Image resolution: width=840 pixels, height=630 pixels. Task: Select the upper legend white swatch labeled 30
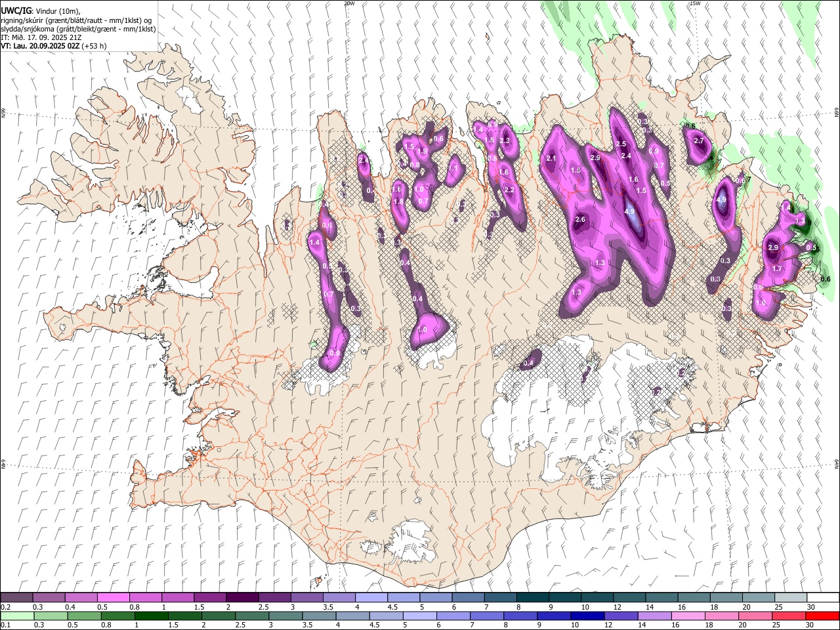(822, 597)
